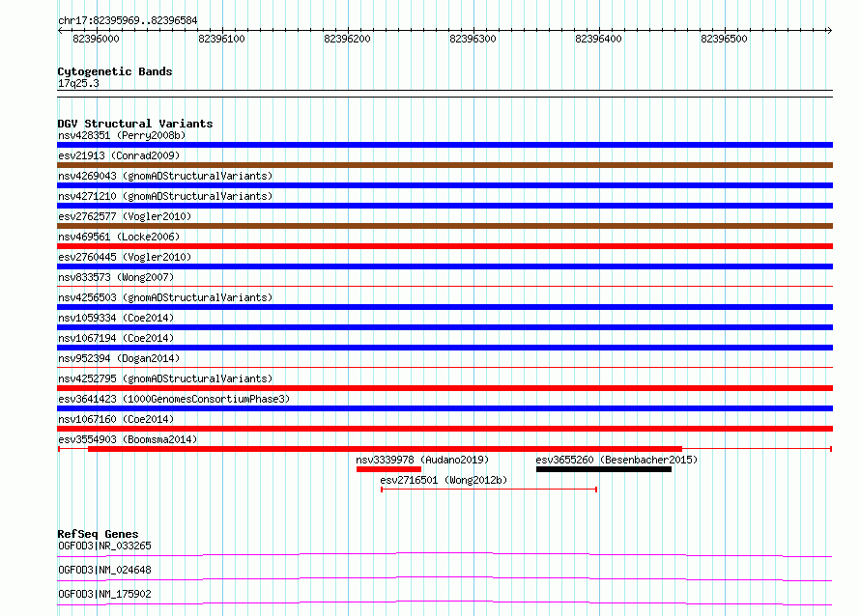
Task: Click the DGV Structural Variants track heading
Action: tap(135, 124)
